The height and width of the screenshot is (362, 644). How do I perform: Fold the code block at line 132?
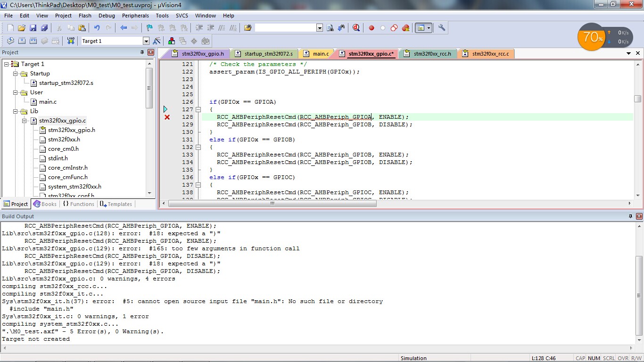pos(198,147)
